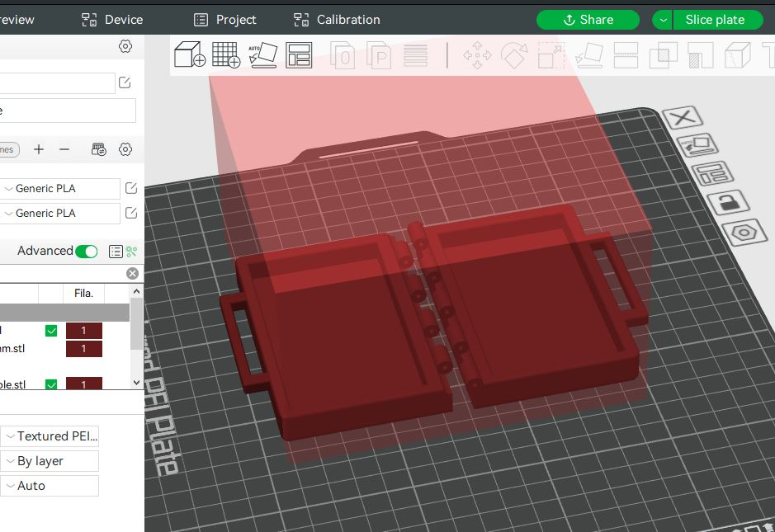
Task: Open the second Generic PLA dropdown
Action: tap(59, 214)
